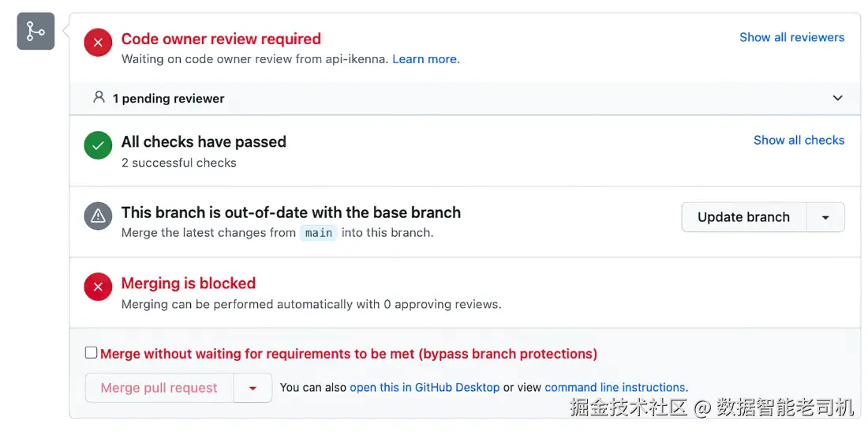Viewport: 868px width, 432px height.
Task: Enable merge without waiting for requirements checkbox
Action: [x=92, y=353]
